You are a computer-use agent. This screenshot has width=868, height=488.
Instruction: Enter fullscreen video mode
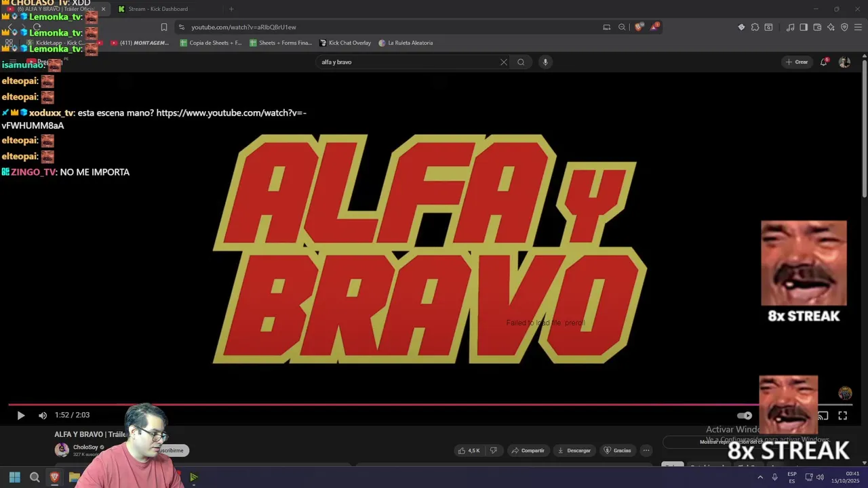[842, 415]
